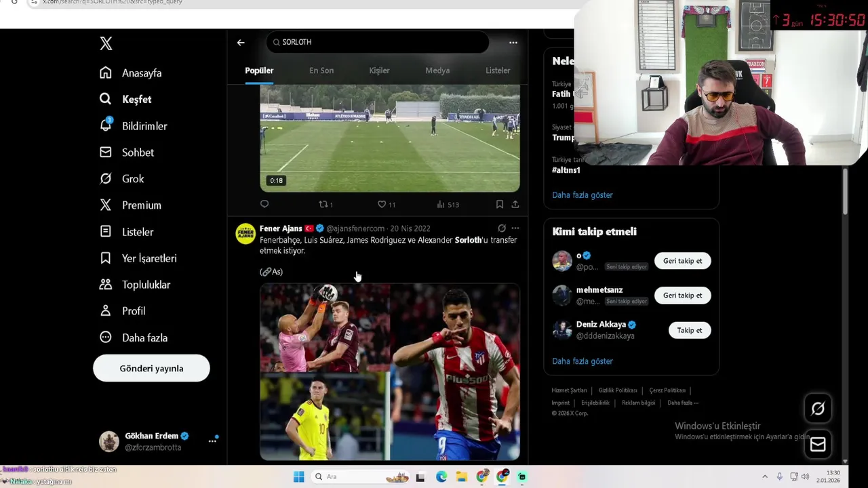View analytics showing 513 views
The image size is (868, 488).
point(448,204)
